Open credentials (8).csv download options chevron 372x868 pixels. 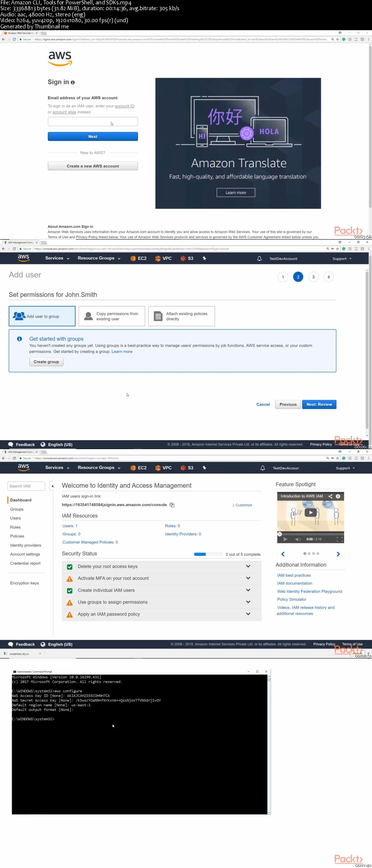[x=40, y=653]
